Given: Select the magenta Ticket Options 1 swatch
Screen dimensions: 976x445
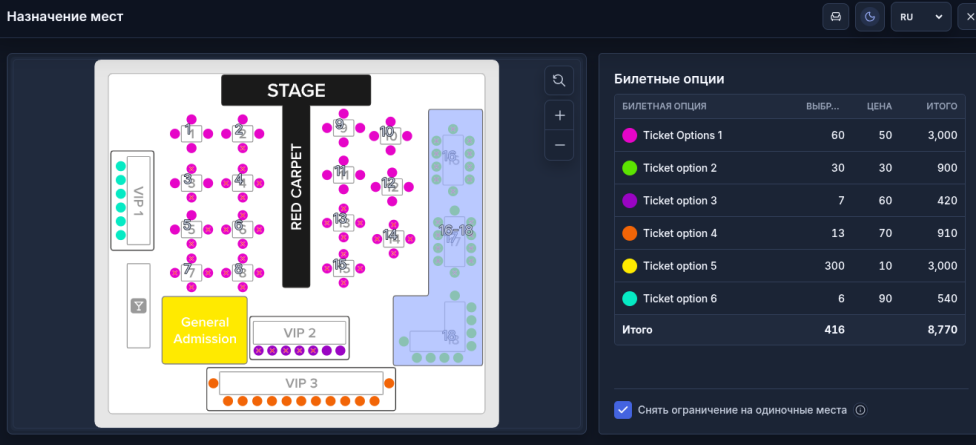Looking at the screenshot, I should click(629, 135).
